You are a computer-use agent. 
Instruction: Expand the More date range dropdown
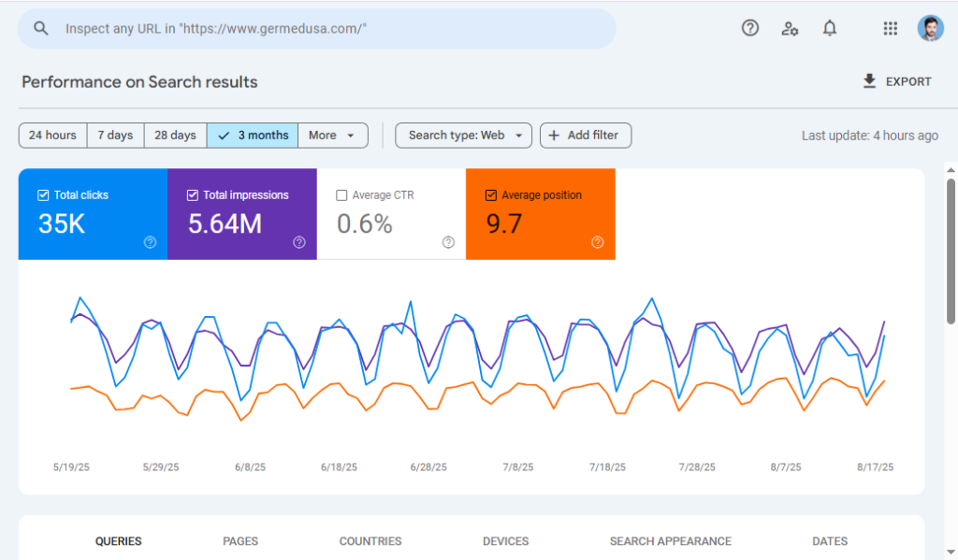click(332, 136)
